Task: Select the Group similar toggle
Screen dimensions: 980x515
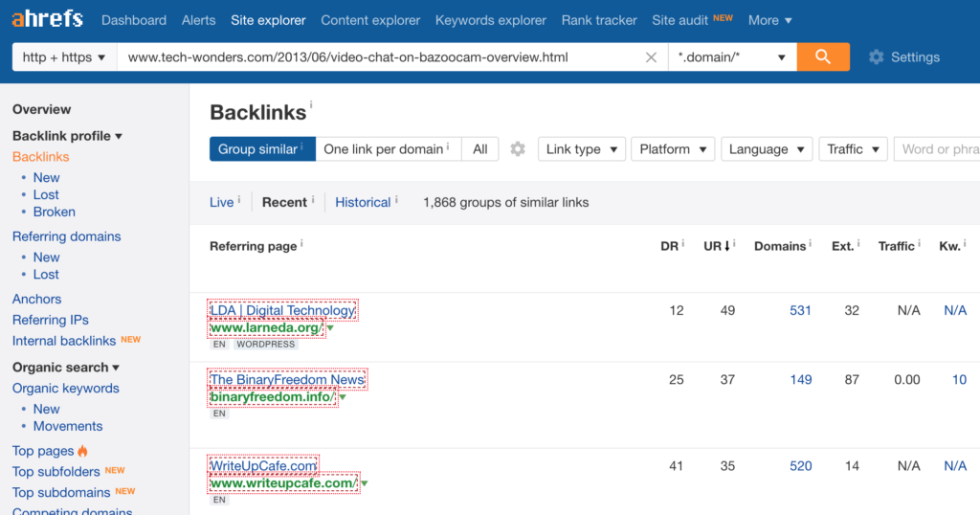Action: [262, 149]
